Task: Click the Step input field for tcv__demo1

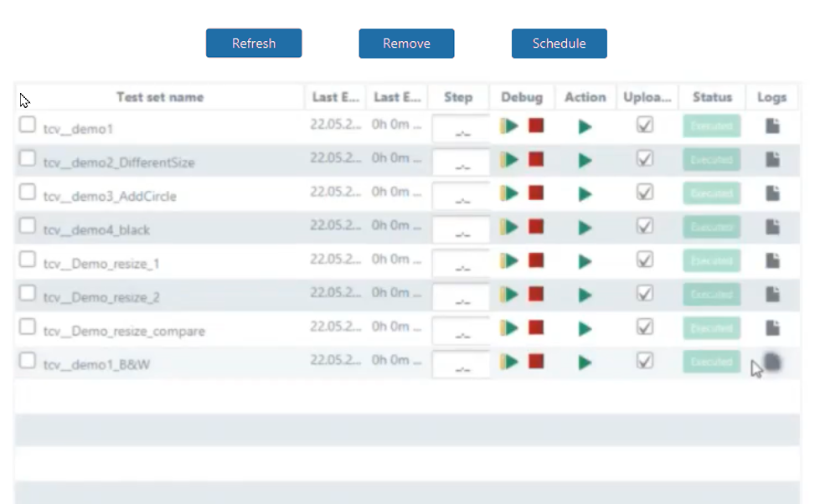Action: click(x=461, y=129)
